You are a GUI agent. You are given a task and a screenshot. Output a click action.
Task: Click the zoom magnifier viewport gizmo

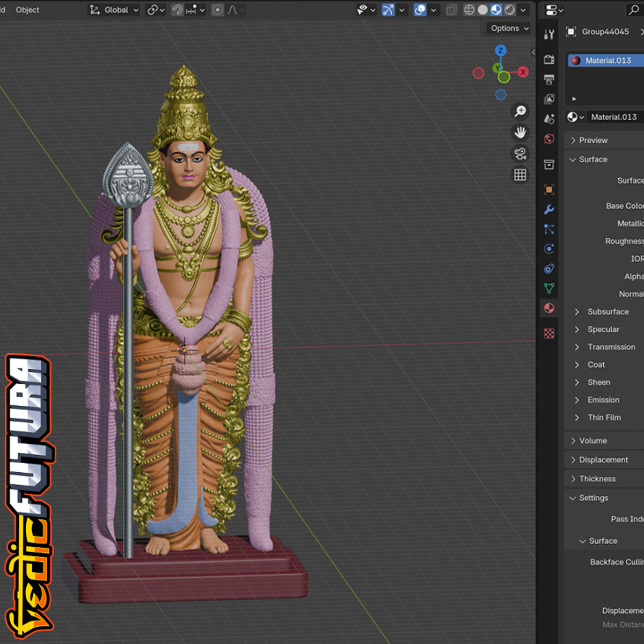coord(519,111)
